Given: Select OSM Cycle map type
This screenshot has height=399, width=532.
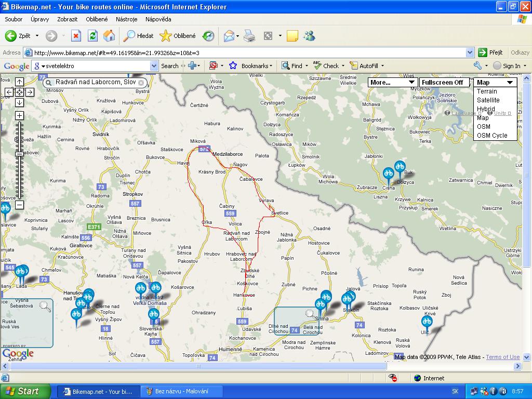Looking at the screenshot, I should coord(491,135).
